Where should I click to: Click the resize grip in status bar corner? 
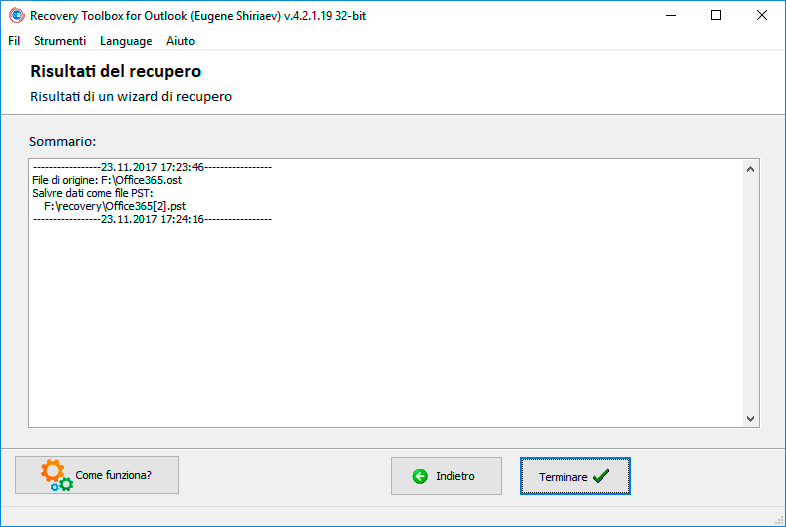[x=779, y=520]
